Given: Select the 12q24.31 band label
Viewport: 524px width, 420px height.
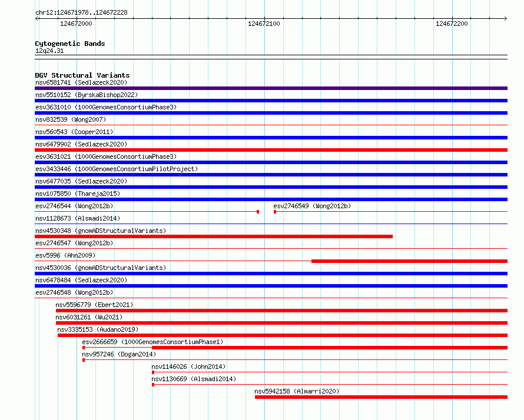Looking at the screenshot, I should (x=49, y=51).
